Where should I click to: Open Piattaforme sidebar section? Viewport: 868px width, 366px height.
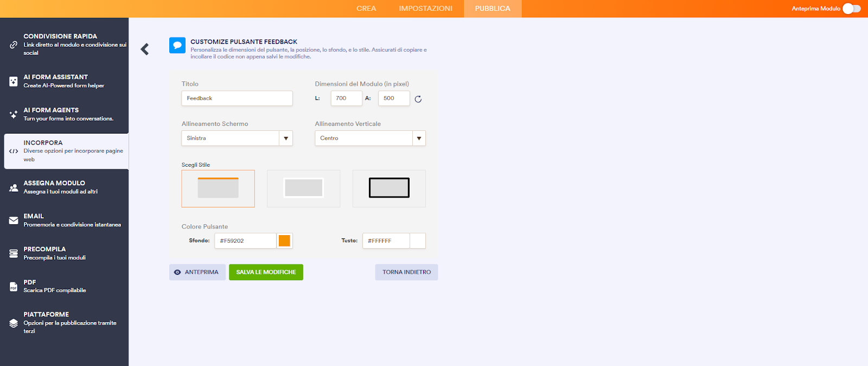pos(65,323)
